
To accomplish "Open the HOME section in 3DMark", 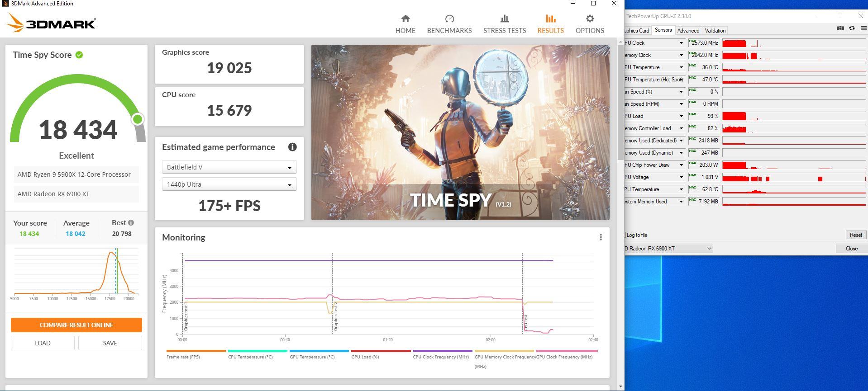I will pos(405,24).
